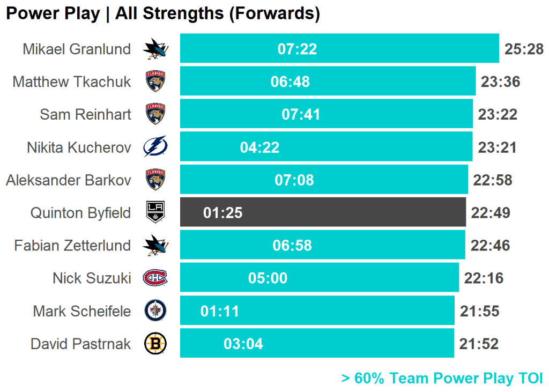Click the LA Kings logo
The width and height of the screenshot is (549, 392).
click(155, 212)
